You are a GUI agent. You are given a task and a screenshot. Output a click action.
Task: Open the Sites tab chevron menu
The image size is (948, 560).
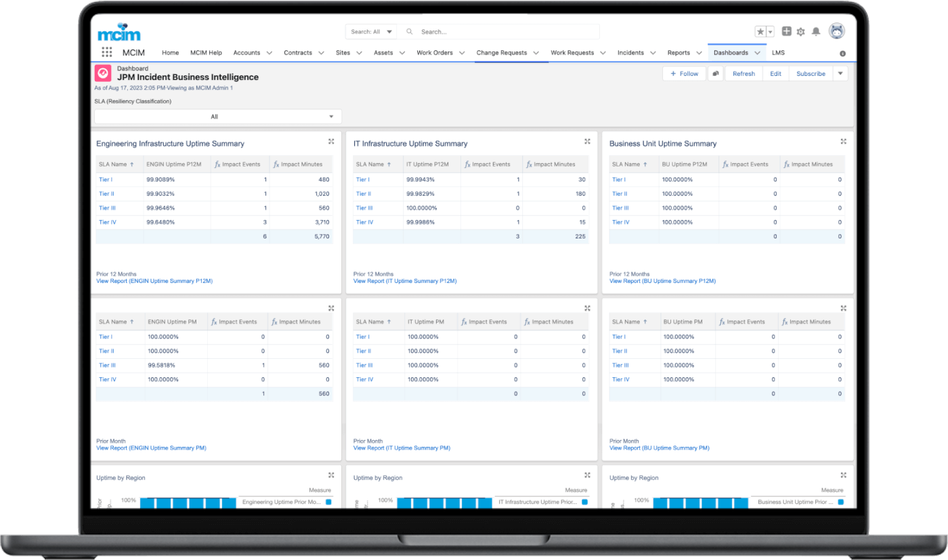pyautogui.click(x=359, y=53)
